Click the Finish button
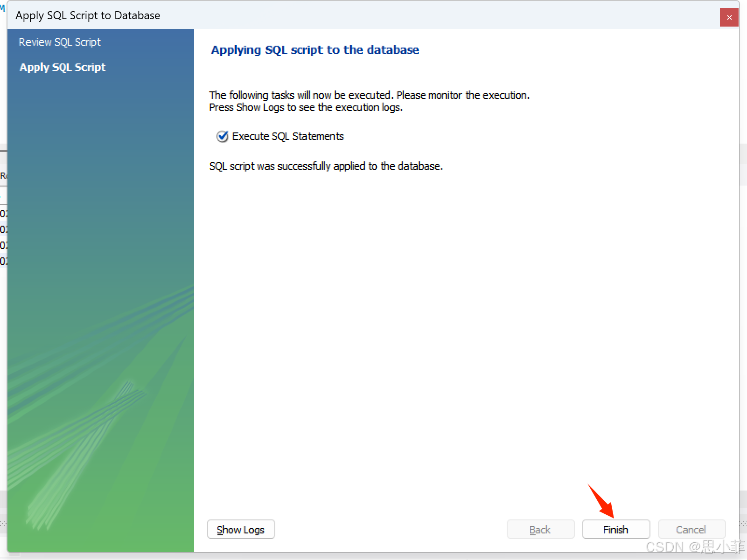This screenshot has height=560, width=747. pos(615,529)
